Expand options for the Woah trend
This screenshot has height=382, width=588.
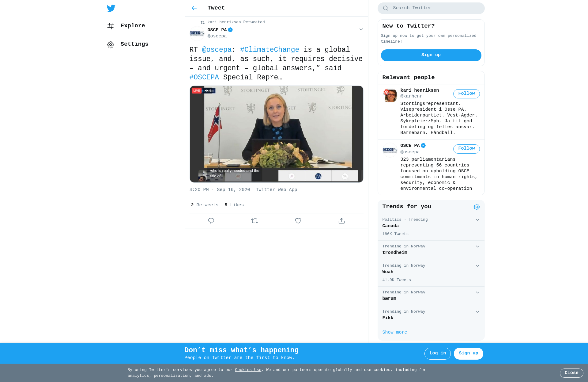tap(477, 266)
